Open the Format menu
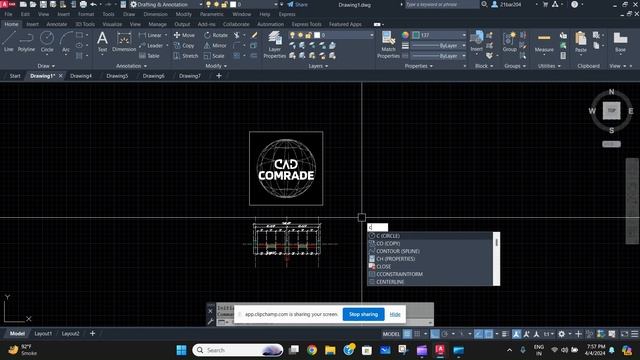Screen dimensions: 640x360 (x=86, y=14)
